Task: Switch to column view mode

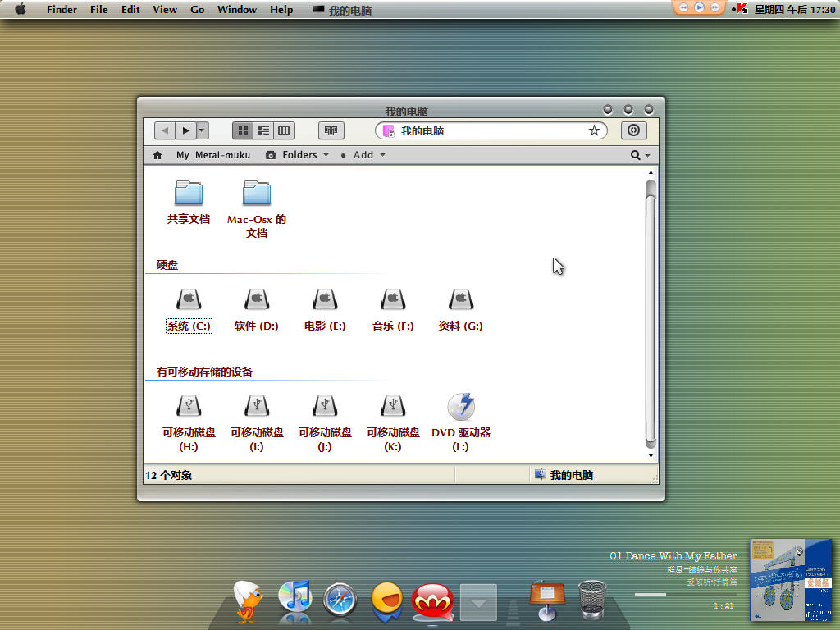Action: pyautogui.click(x=284, y=130)
